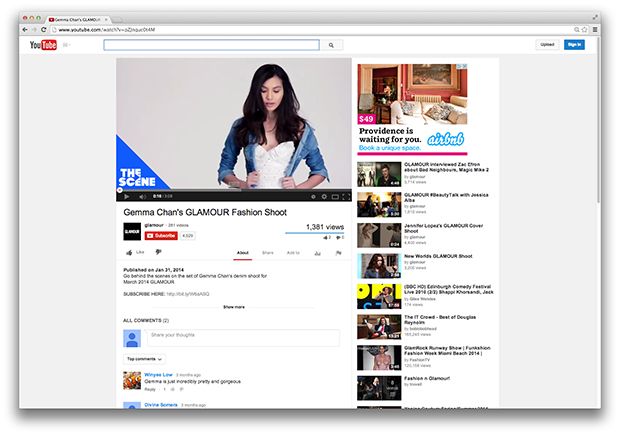Go forward with the browser forward arrow
This screenshot has height=435, width=620.
(x=34, y=30)
